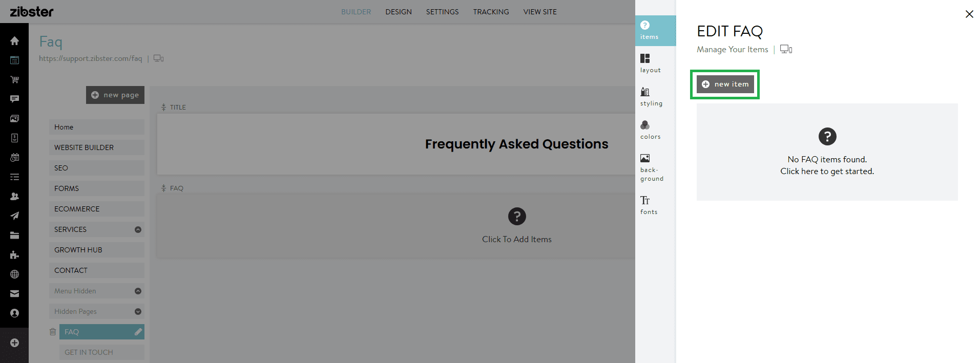Open the folder files icon in the sidebar

pyautogui.click(x=14, y=235)
